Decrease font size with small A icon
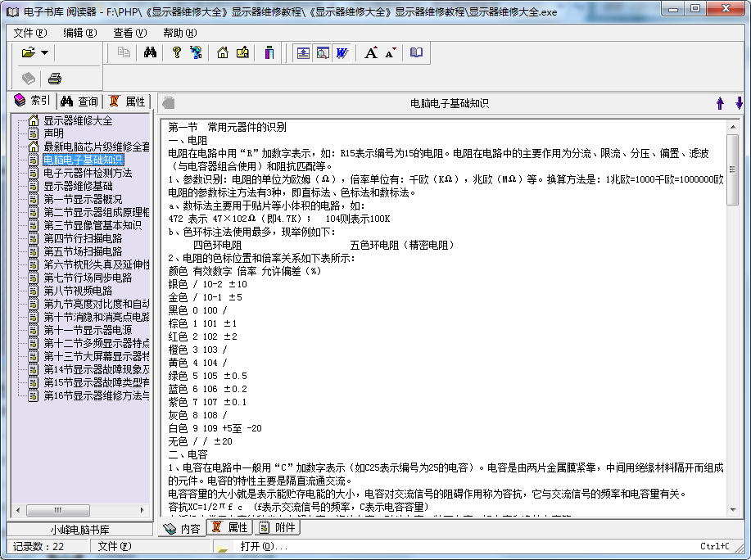The width and height of the screenshot is (751, 560). pos(390,52)
